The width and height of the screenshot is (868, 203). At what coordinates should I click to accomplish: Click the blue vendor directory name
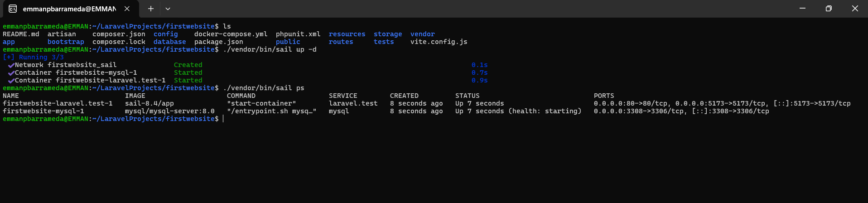pyautogui.click(x=422, y=34)
